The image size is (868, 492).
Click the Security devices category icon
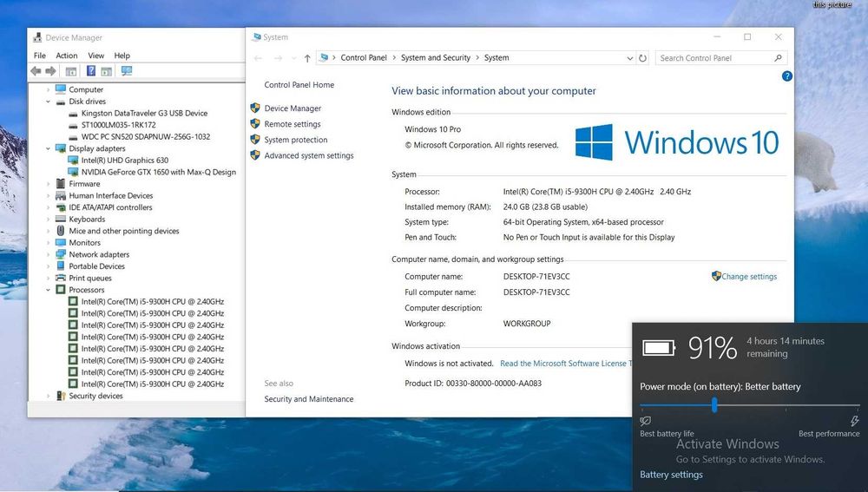pyautogui.click(x=61, y=396)
